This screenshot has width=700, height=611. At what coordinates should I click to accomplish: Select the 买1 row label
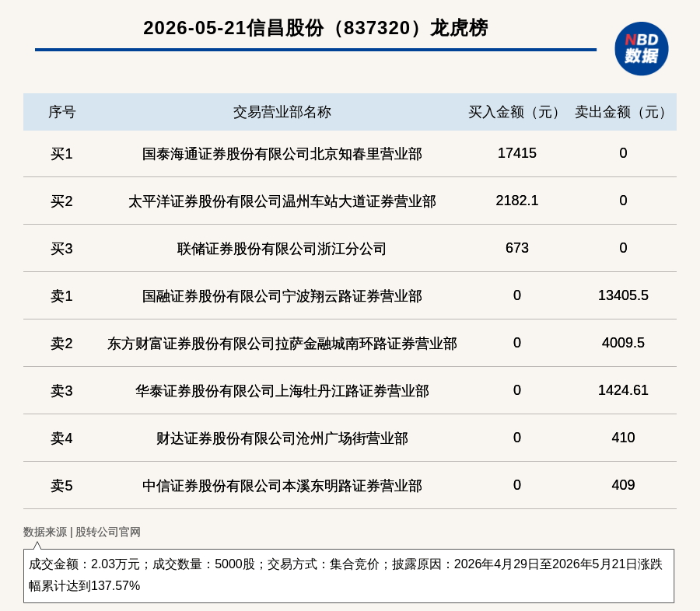coord(61,154)
